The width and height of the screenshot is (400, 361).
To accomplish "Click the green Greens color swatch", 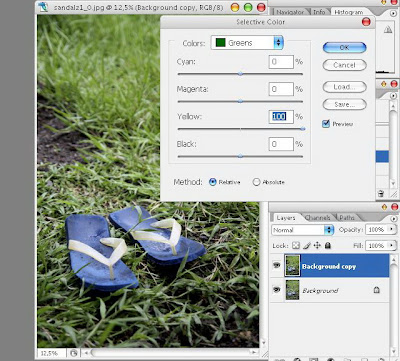I will pos(220,43).
